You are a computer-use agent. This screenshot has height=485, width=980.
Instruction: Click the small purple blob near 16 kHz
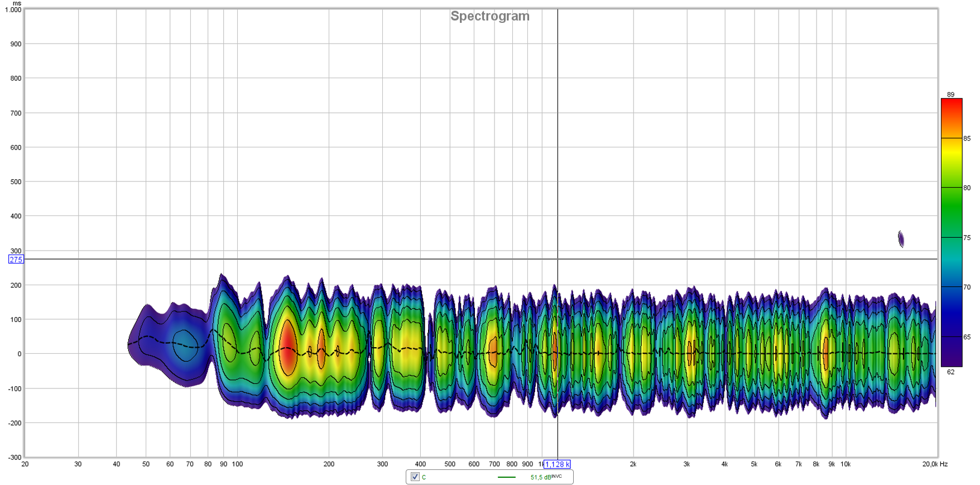[901, 239]
